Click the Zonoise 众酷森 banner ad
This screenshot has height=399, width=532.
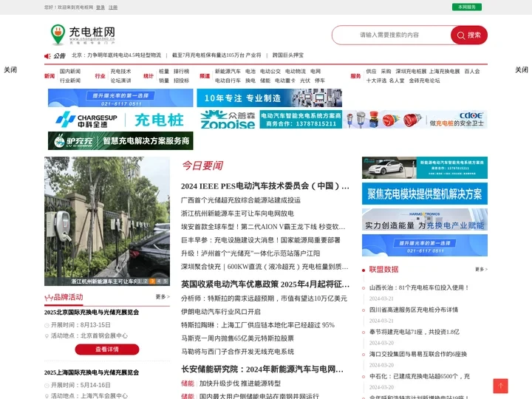270,120
